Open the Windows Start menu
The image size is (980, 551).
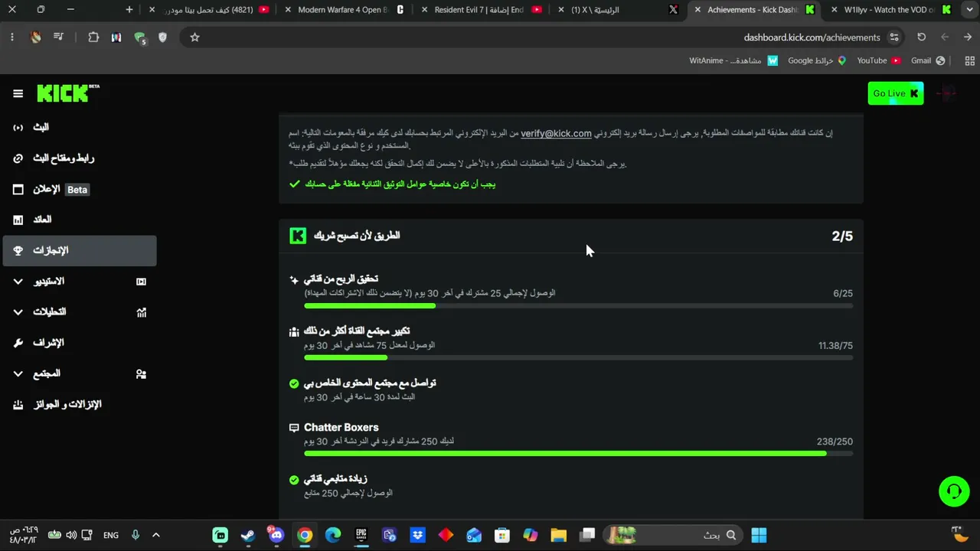759,535
